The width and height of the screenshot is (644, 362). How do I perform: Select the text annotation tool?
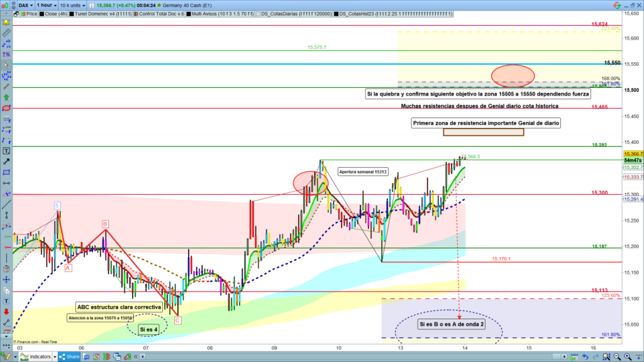pyautogui.click(x=6, y=151)
